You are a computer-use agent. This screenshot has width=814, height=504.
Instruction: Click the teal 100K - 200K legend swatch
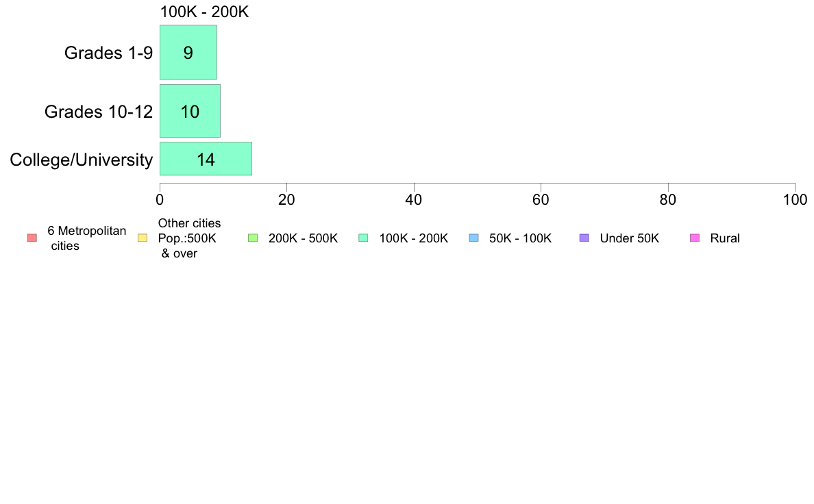[x=363, y=238]
